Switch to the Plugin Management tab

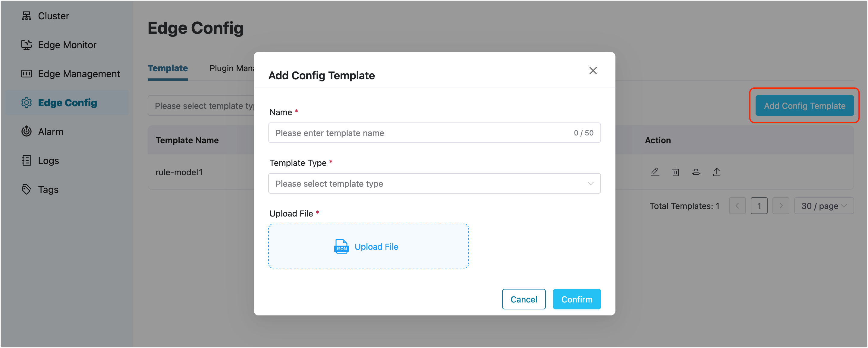pyautogui.click(x=232, y=68)
